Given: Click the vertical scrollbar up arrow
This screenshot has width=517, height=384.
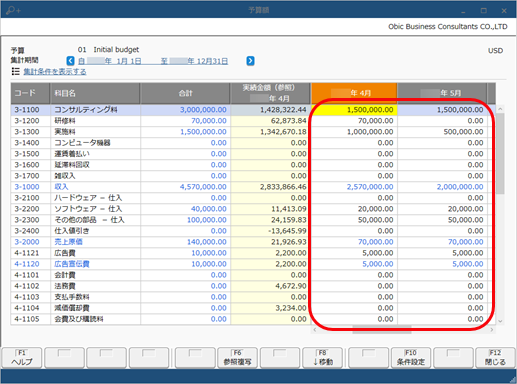Looking at the screenshot, I should pyautogui.click(x=500, y=109).
